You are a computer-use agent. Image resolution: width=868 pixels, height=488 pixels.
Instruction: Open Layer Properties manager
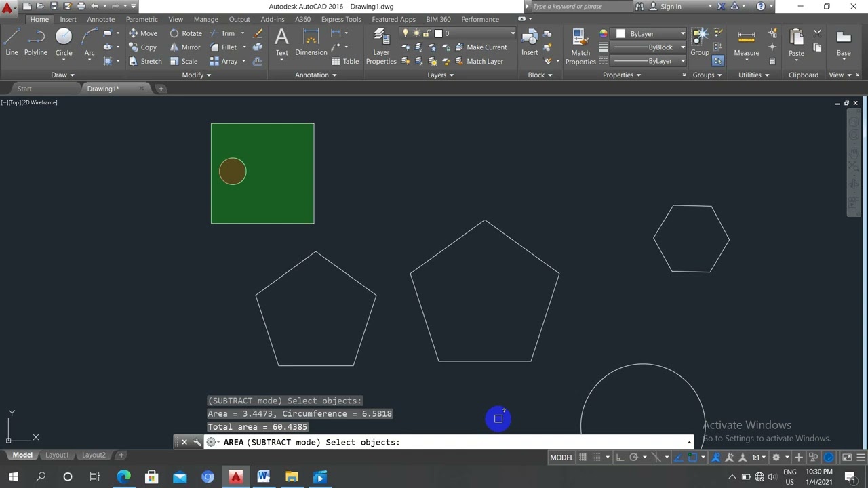click(x=381, y=47)
